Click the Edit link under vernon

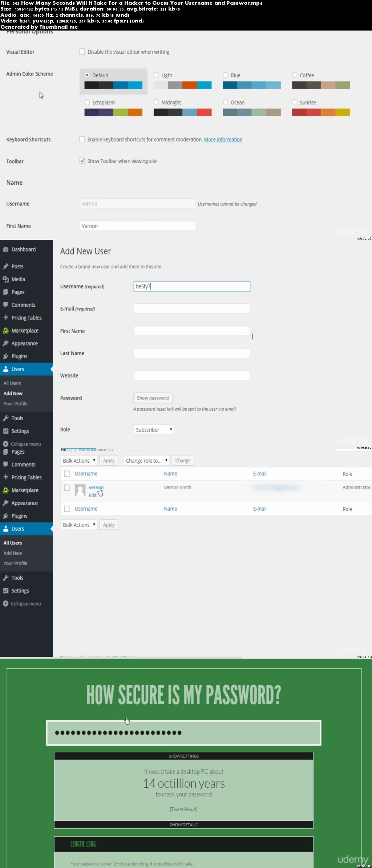click(93, 495)
